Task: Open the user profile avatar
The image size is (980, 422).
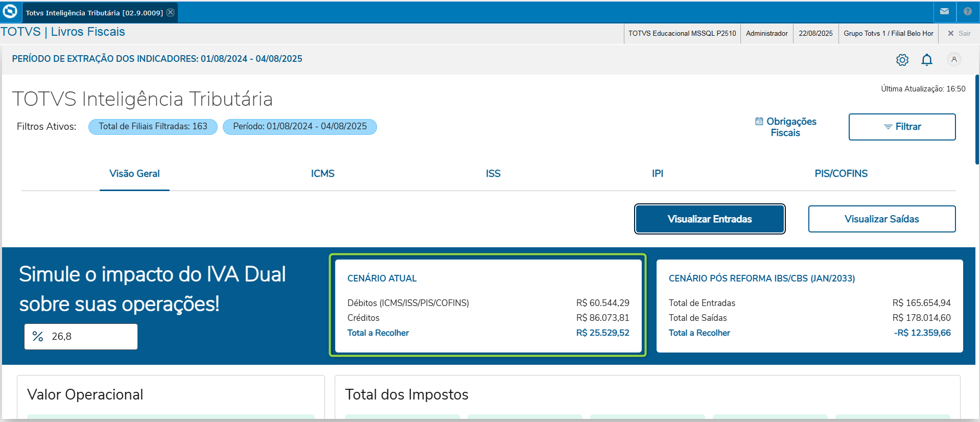Action: pyautogui.click(x=954, y=59)
